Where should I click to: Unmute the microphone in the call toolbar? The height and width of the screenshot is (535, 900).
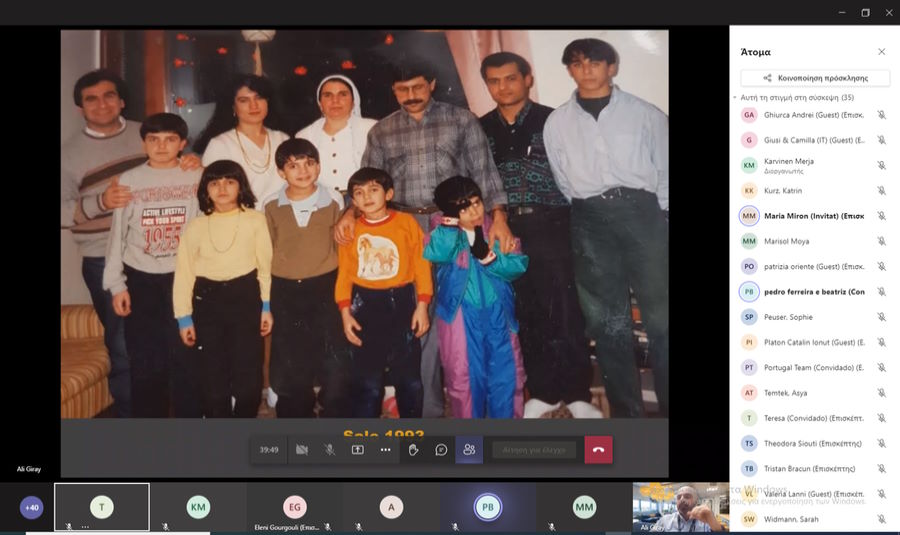tap(329, 450)
